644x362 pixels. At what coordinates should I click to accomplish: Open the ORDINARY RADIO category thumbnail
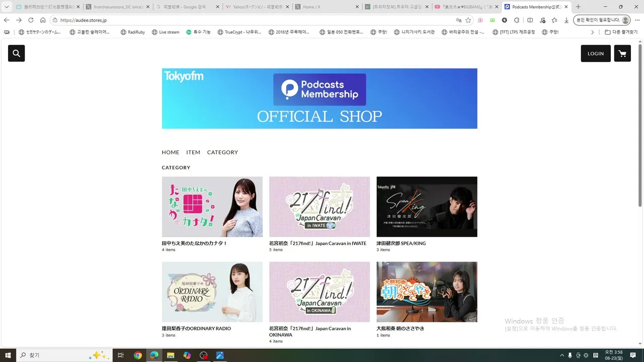[x=212, y=292]
